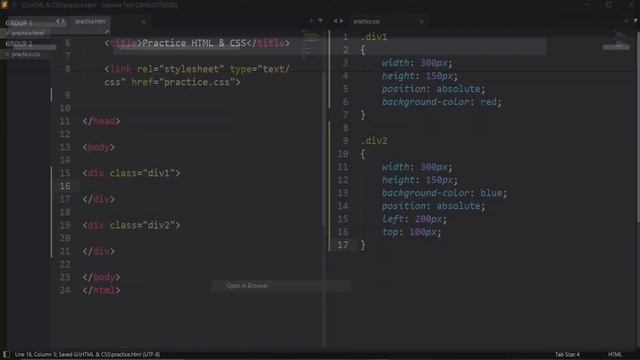This screenshot has height=360, width=640.
Task: Toggle the sidebar icon in the status bar
Action: pos(6,354)
